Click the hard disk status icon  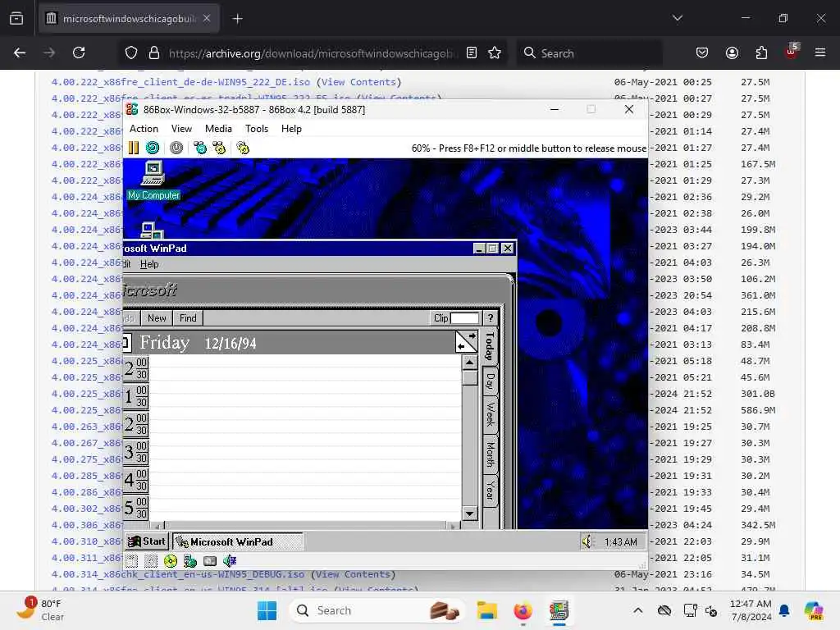point(210,561)
